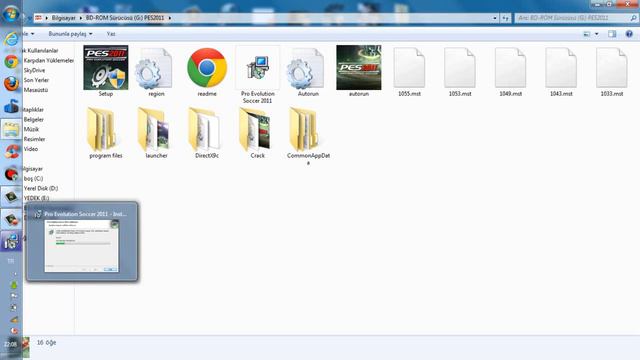Screen dimensions: 640x360
Task: Open Masaüstü in navigation pane
Action: [x=36, y=90]
